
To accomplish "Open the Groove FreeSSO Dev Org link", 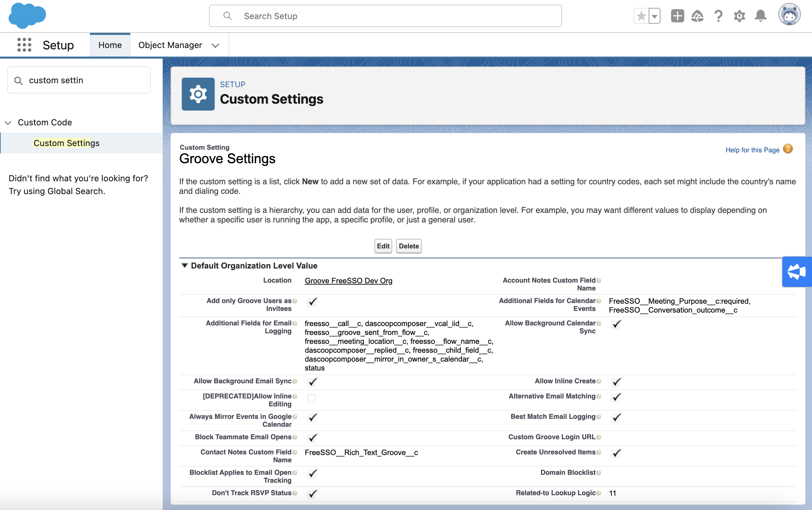I will pyautogui.click(x=348, y=281).
